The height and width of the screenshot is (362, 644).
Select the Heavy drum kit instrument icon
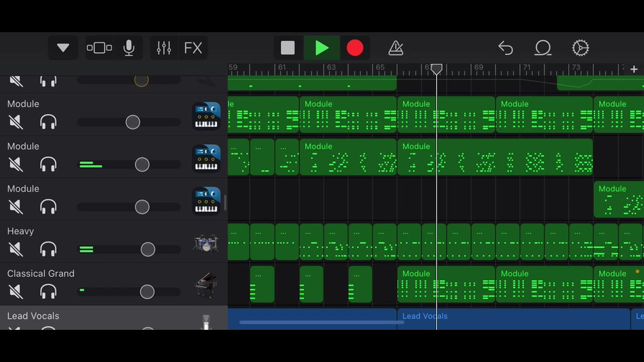coord(206,243)
